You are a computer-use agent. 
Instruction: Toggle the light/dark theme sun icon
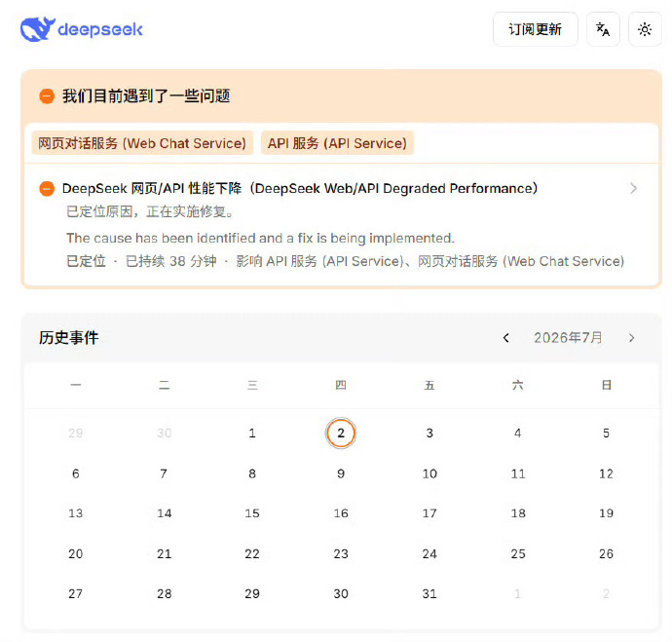coord(645,29)
